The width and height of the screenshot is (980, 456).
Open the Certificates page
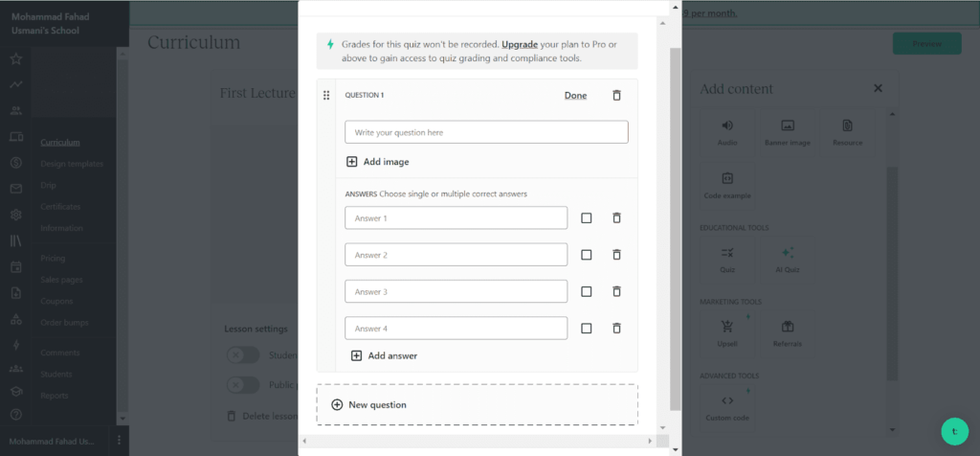point(60,206)
